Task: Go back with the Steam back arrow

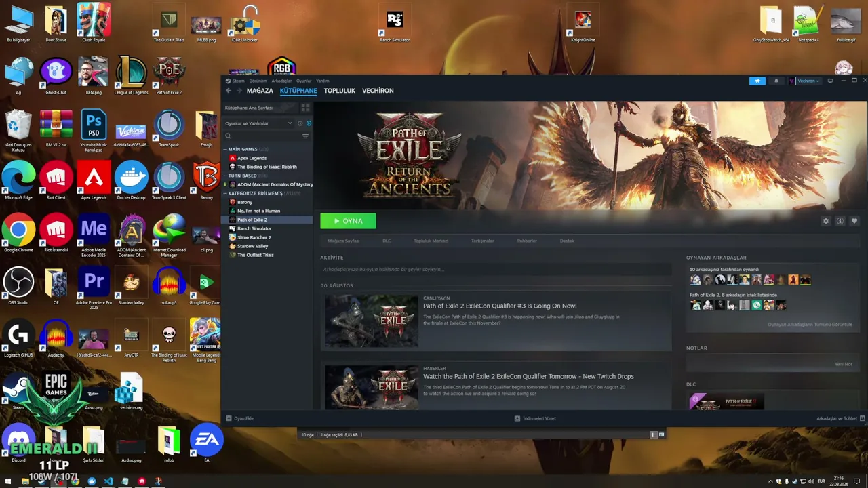Action: [x=229, y=91]
